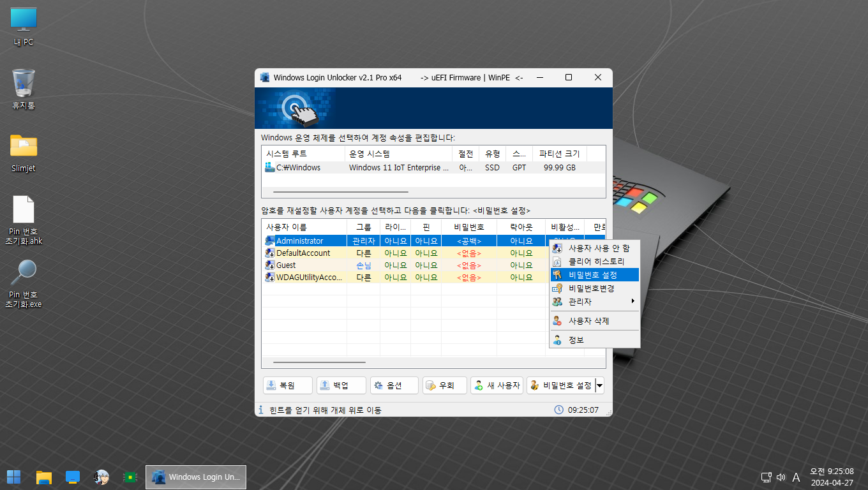
Task: Click the 파티션 크기 column header
Action: click(x=559, y=154)
